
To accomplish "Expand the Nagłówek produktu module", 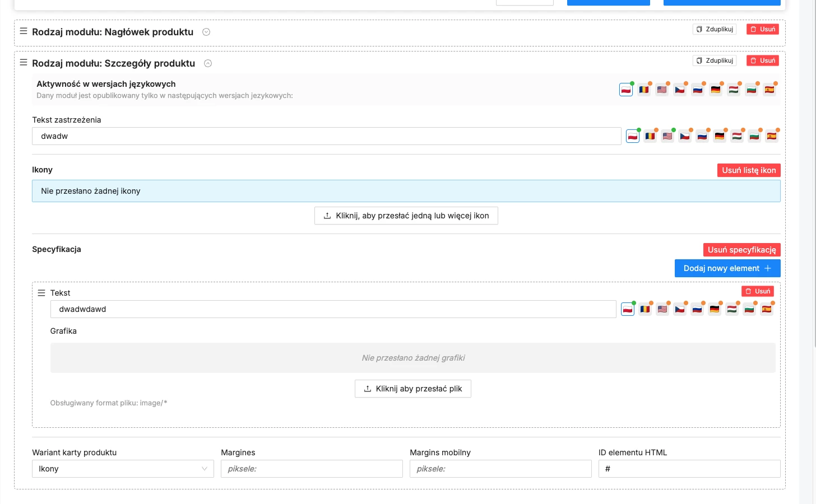I will (x=206, y=32).
